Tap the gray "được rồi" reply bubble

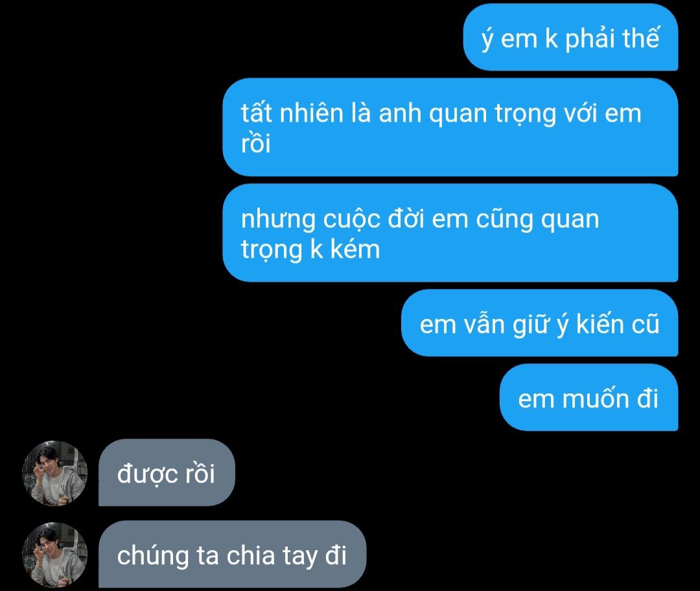click(x=167, y=472)
